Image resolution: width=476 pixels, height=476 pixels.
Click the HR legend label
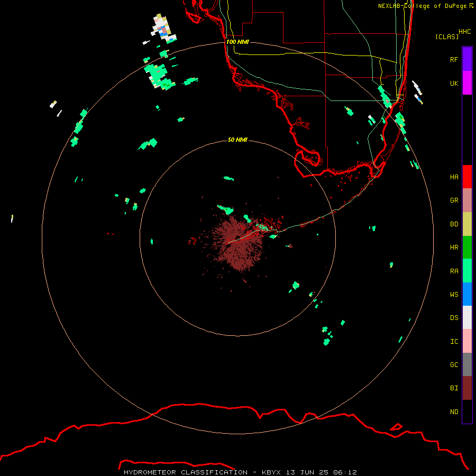454,248
